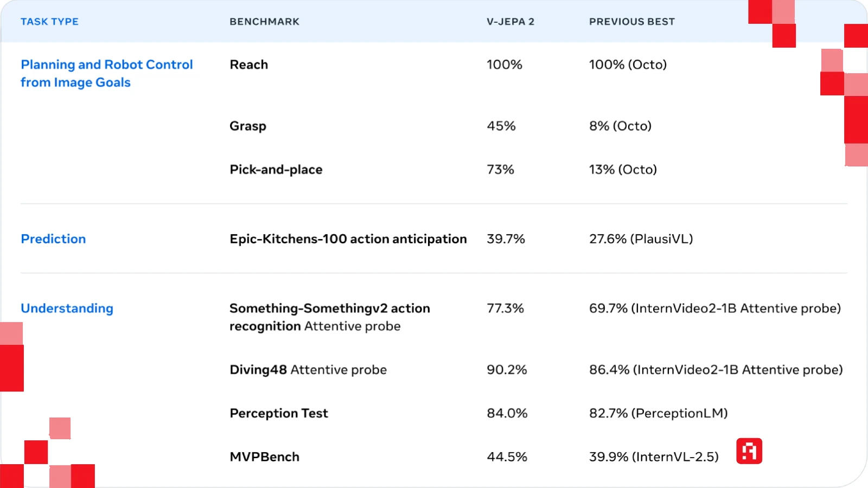
Task: Click the V-JEPA 2 column header
Action: tap(510, 22)
